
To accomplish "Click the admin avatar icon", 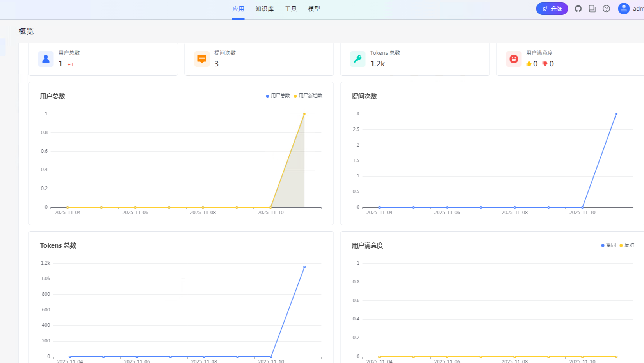I will tap(623, 8).
